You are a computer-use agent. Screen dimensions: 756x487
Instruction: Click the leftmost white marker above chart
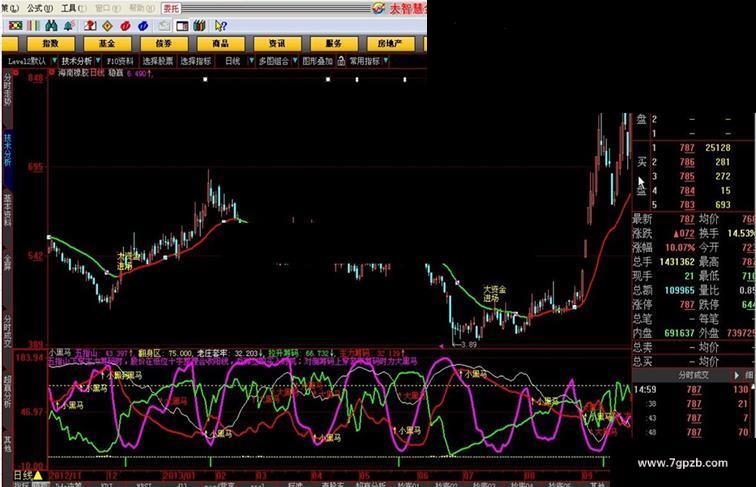(x=205, y=79)
